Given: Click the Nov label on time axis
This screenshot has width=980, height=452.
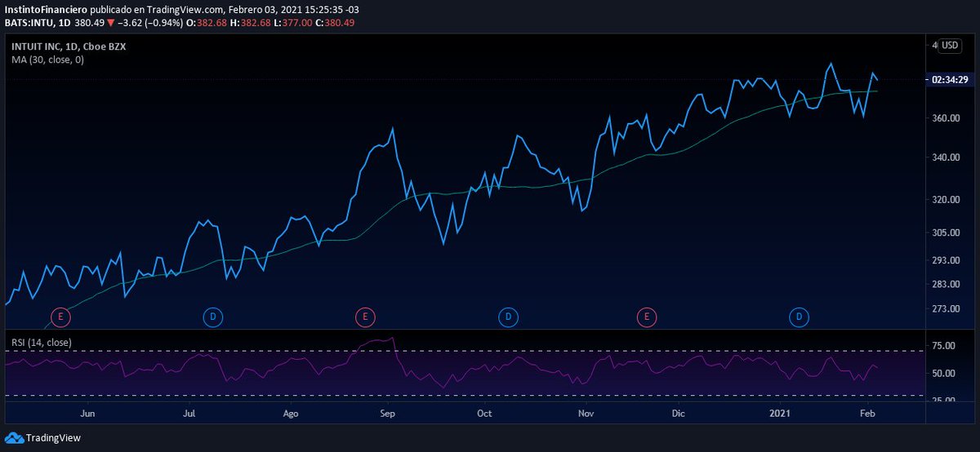Looking at the screenshot, I should [x=586, y=414].
